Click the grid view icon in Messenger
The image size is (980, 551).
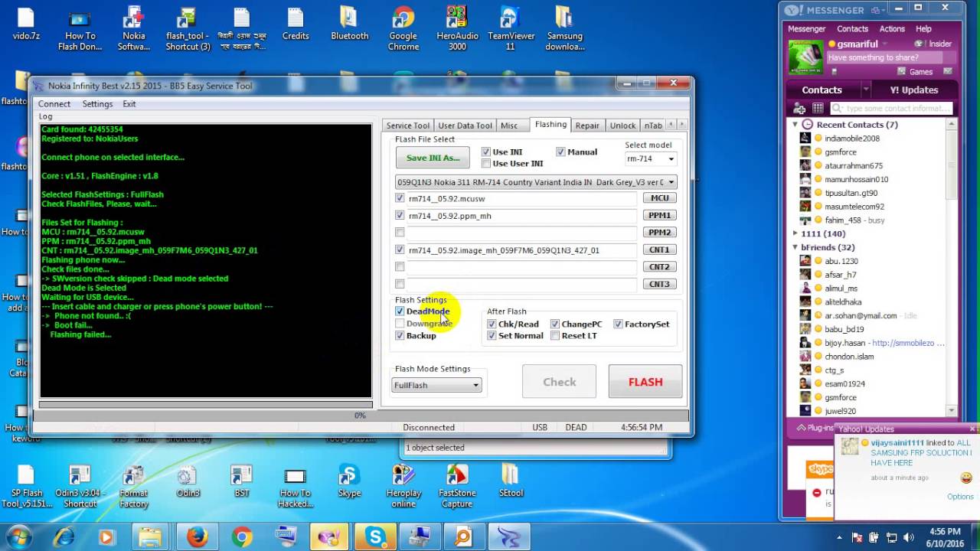(818, 109)
